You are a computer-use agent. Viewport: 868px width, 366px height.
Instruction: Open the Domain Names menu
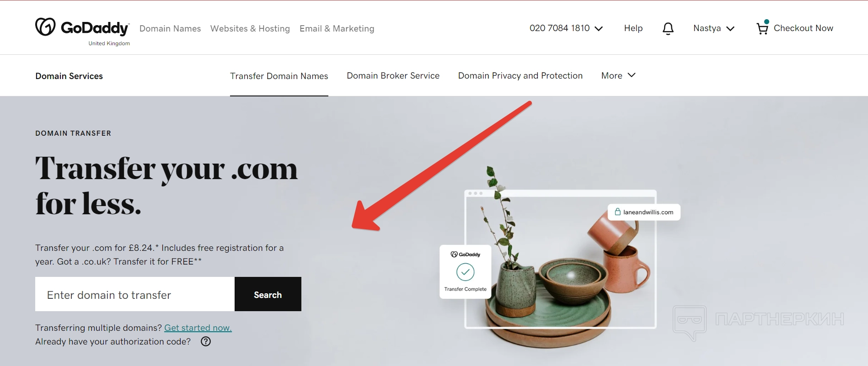click(170, 28)
